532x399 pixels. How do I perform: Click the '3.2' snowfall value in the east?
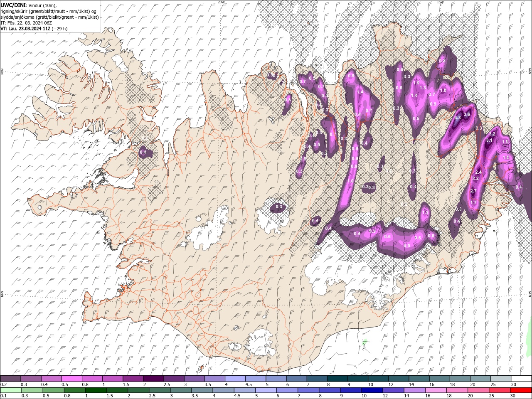[x=493, y=134]
